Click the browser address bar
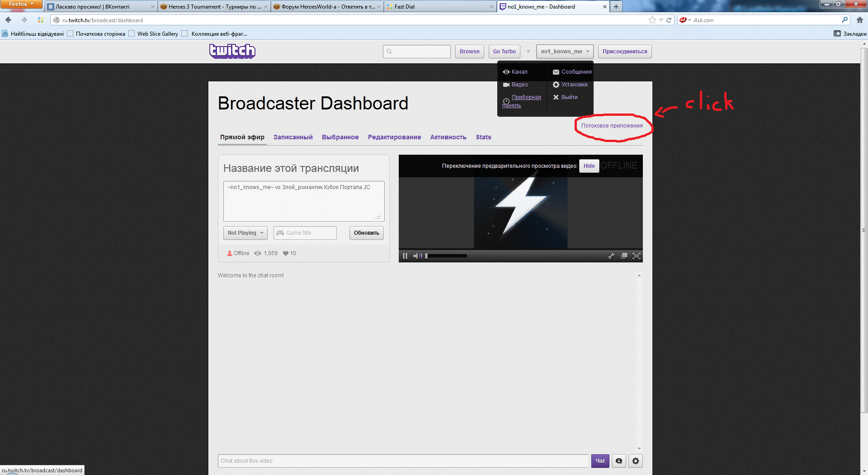 [353, 20]
